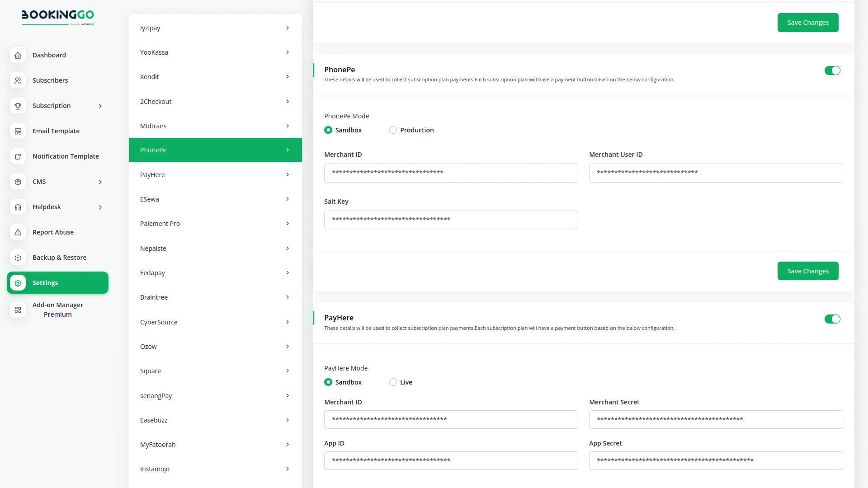
Task: Click the Backup & Restore icon
Action: (18, 258)
